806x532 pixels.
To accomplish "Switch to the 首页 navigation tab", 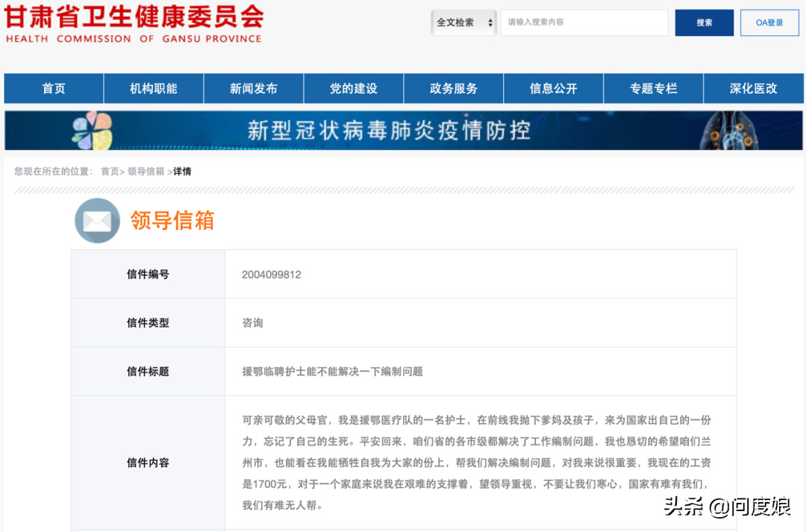I will (53, 88).
